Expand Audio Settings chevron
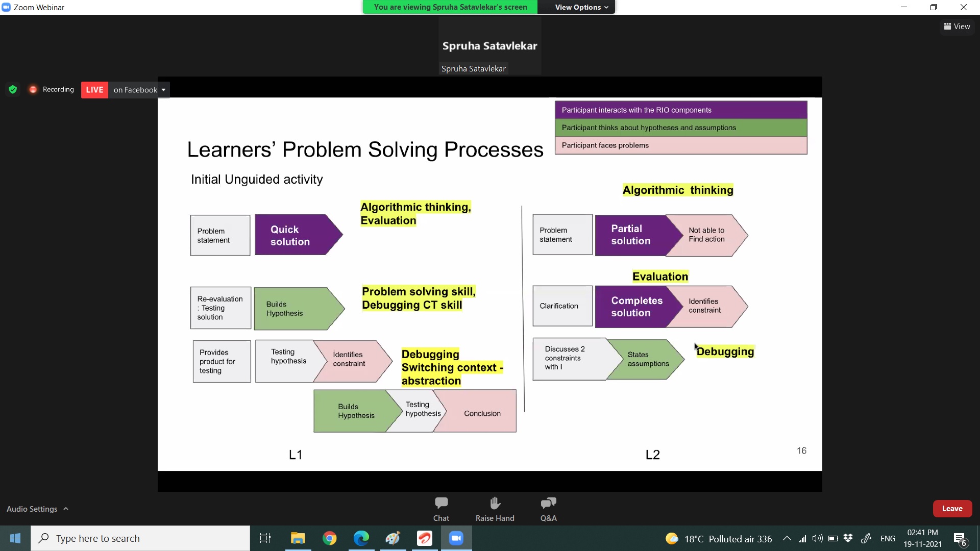 point(66,509)
